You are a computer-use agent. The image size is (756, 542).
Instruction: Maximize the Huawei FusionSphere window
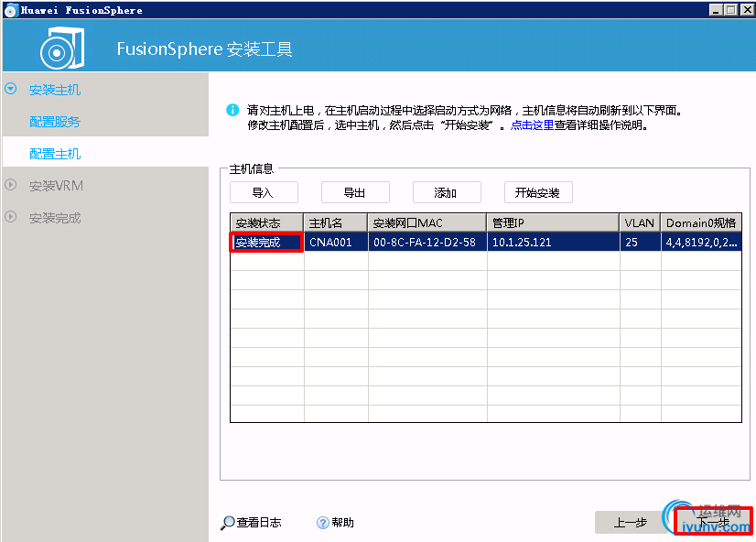(731, 10)
